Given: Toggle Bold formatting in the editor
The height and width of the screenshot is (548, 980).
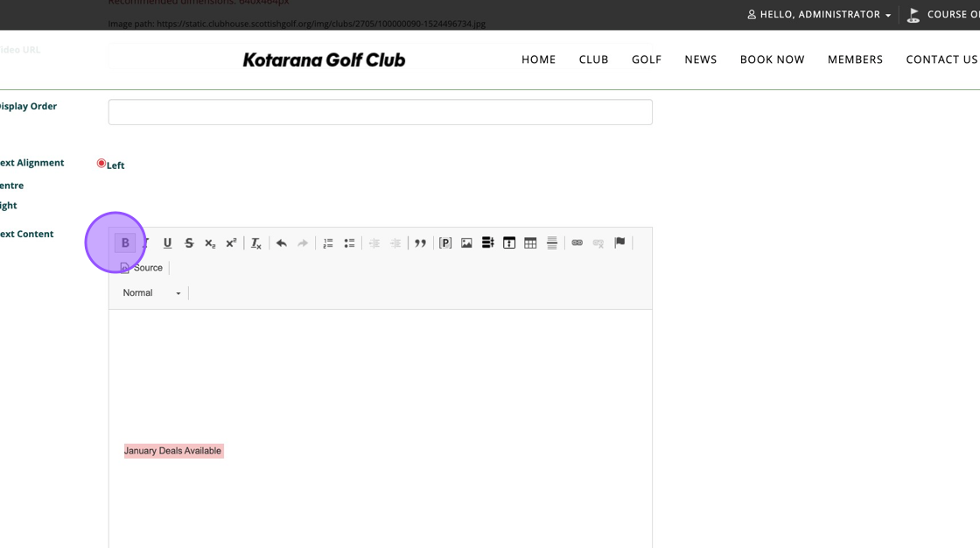Looking at the screenshot, I should point(125,242).
